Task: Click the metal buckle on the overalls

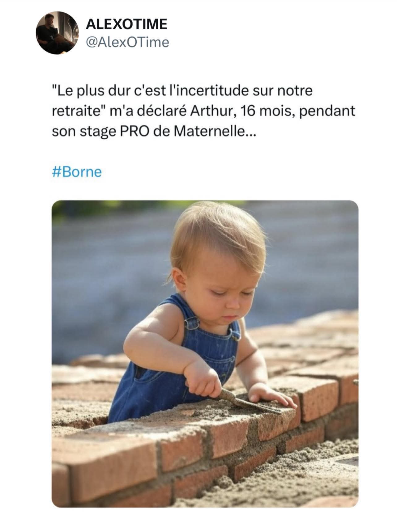Action: [x=191, y=323]
